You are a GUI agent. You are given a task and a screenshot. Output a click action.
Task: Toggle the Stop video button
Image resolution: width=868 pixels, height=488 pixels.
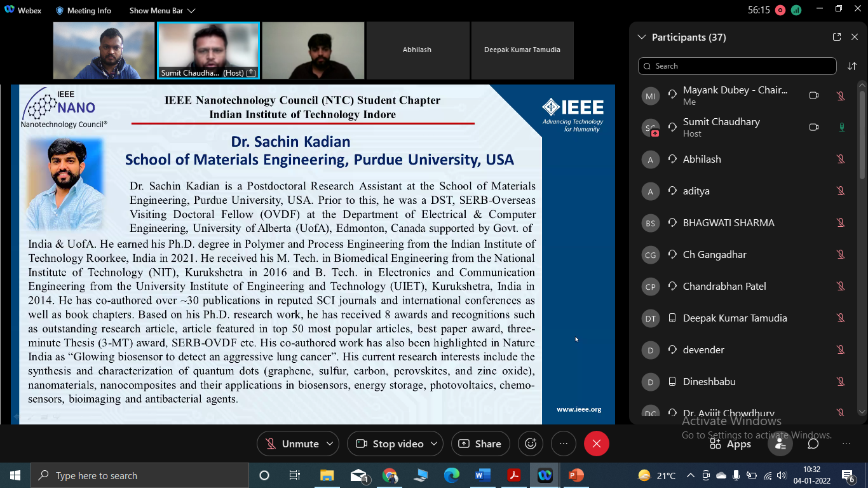pyautogui.click(x=389, y=444)
